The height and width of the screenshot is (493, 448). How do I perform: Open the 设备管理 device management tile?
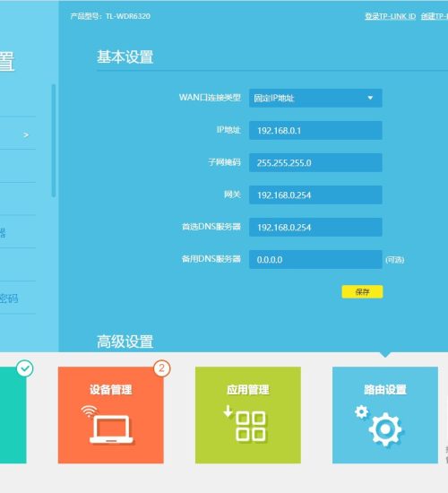coord(111,415)
